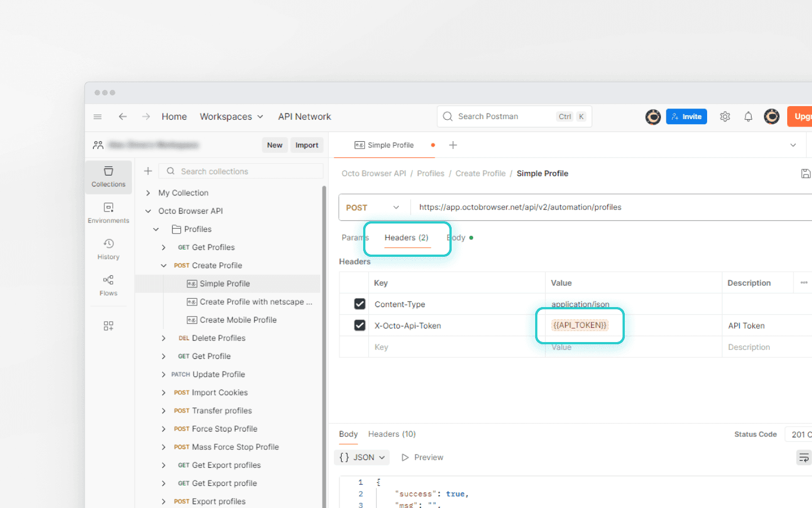Click the New button
This screenshot has width=812, height=508.
point(275,145)
